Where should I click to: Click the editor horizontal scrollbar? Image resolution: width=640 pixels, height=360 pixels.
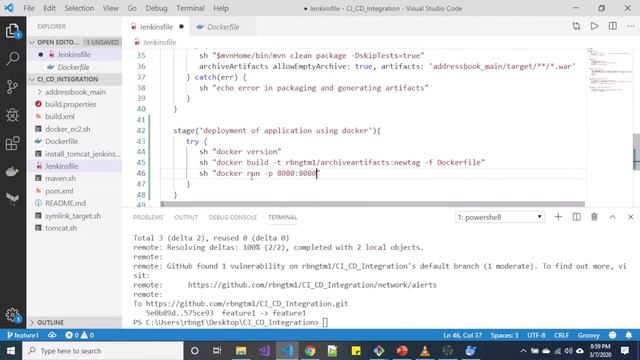pyautogui.click(x=373, y=204)
